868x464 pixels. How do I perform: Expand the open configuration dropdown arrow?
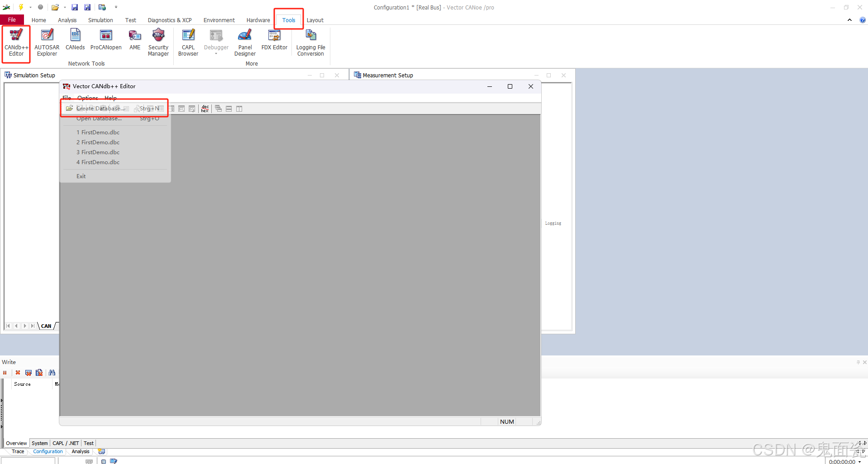[x=65, y=7]
